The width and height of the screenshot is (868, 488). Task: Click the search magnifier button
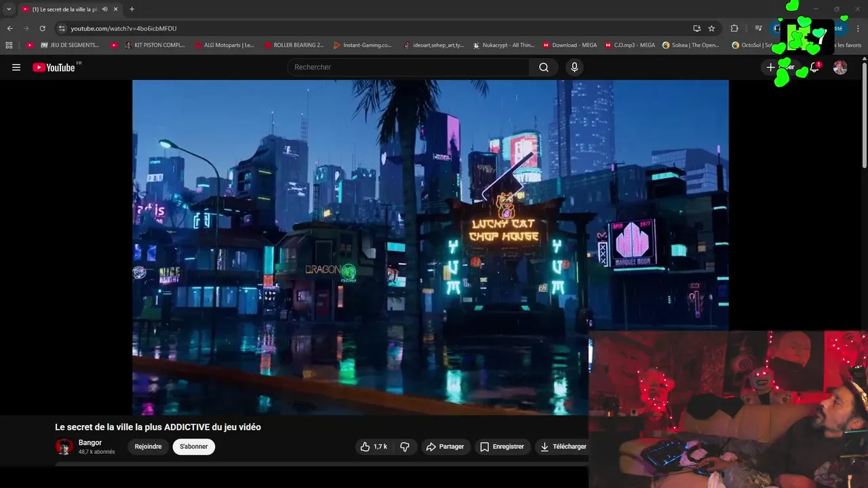tap(544, 67)
